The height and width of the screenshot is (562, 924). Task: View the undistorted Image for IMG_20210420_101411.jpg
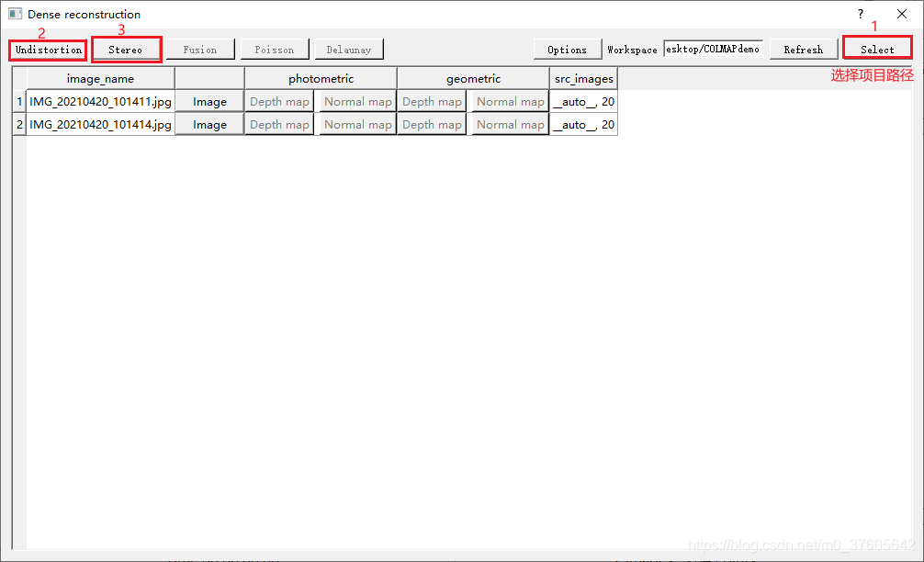pyautogui.click(x=208, y=101)
